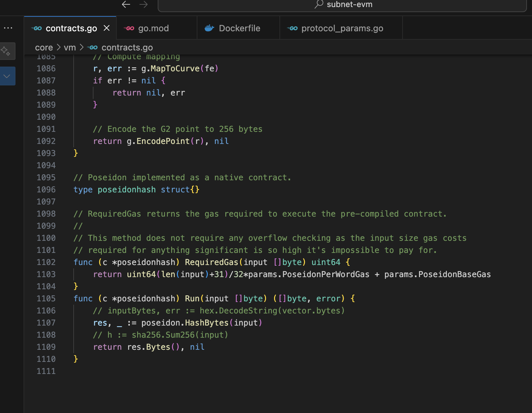Click 'return nil, err' on line 1088
The width and height of the screenshot is (532, 413).
[149, 93]
